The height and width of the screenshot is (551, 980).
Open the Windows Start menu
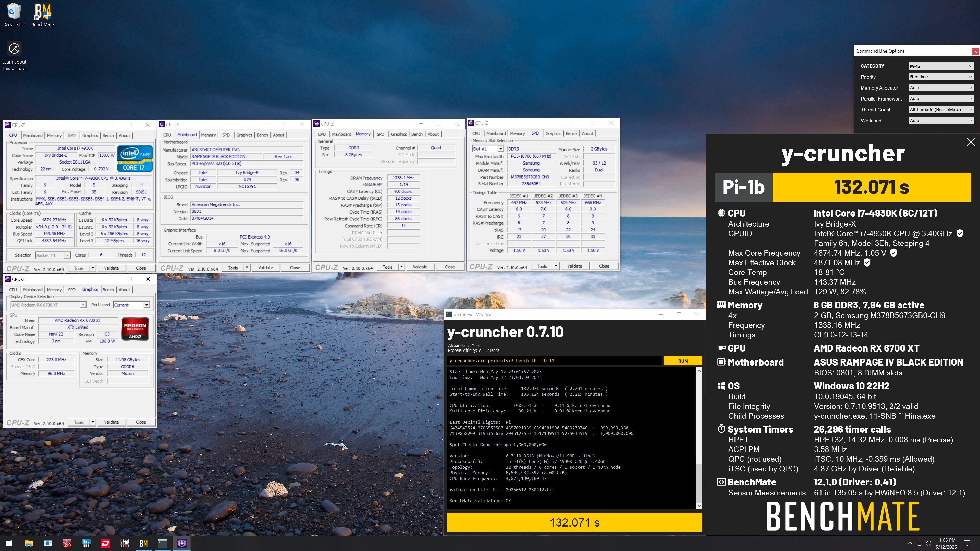pyautogui.click(x=9, y=543)
